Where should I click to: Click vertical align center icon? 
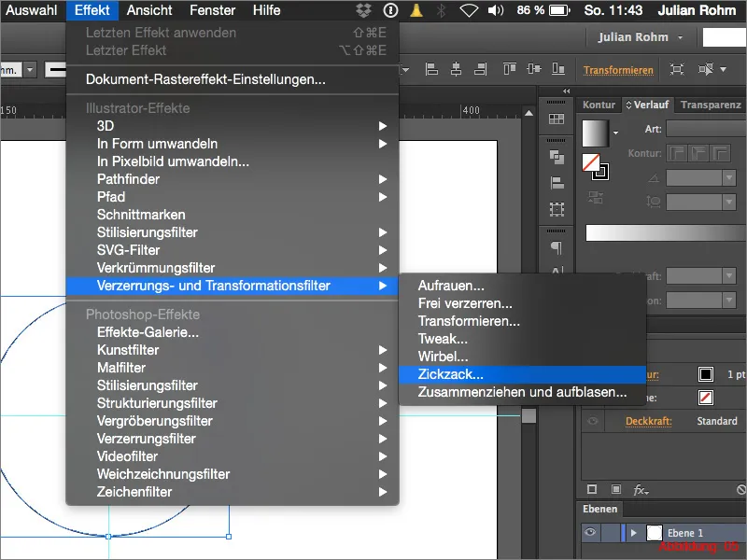click(x=533, y=69)
